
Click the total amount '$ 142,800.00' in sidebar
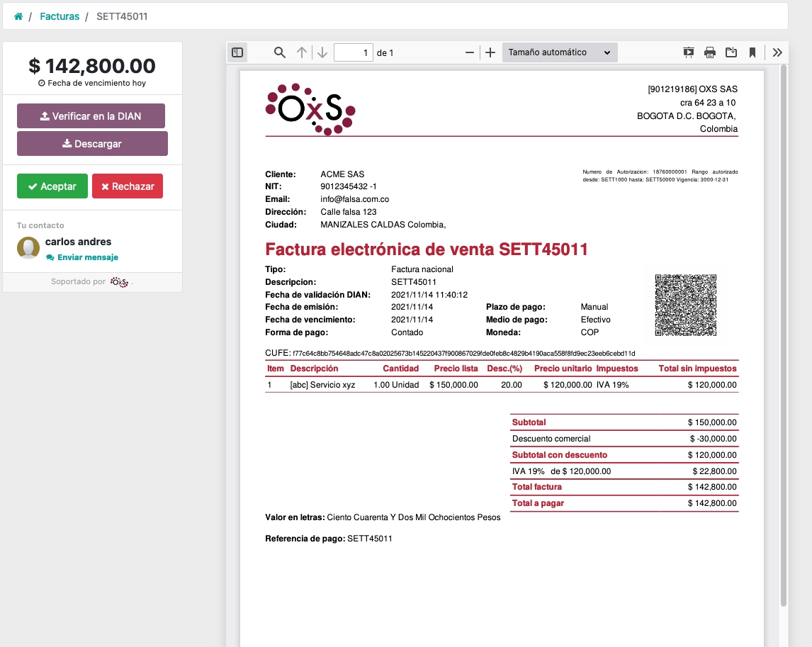tap(92, 66)
